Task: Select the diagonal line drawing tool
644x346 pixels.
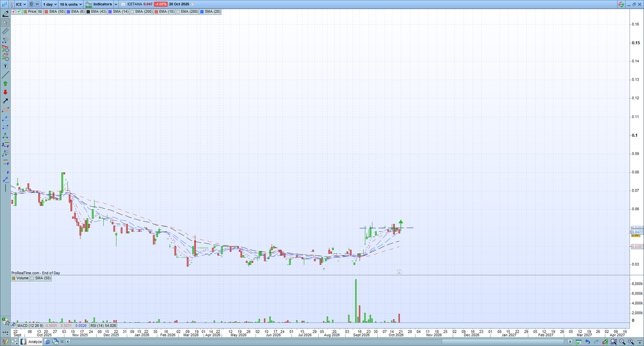Action: pyautogui.click(x=5, y=75)
